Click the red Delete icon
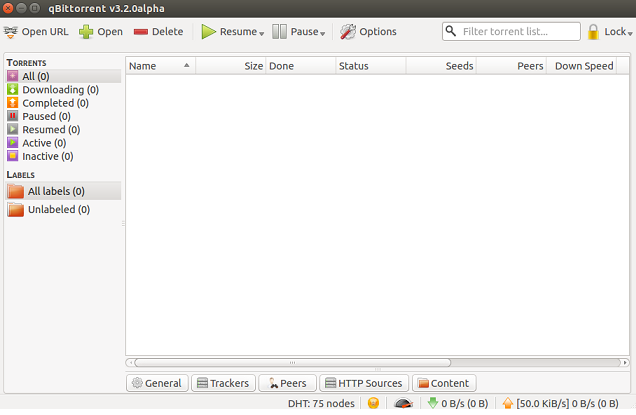636x415 pixels. [x=141, y=32]
